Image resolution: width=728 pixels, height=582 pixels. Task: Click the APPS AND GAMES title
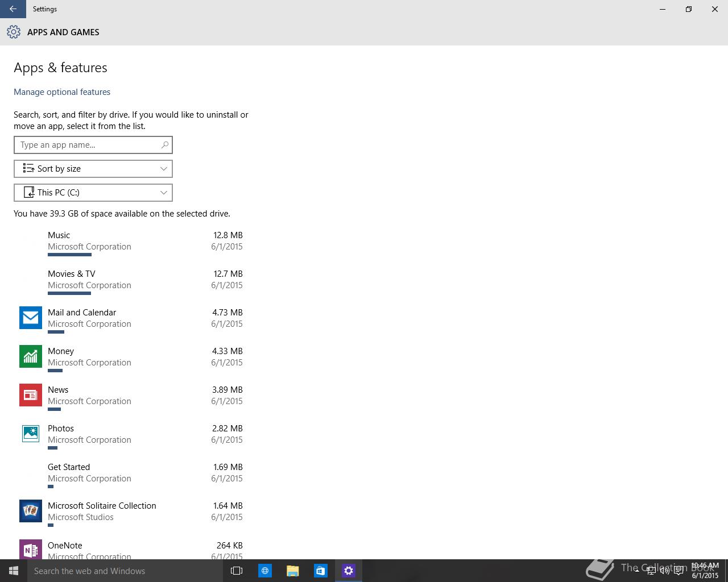(63, 32)
